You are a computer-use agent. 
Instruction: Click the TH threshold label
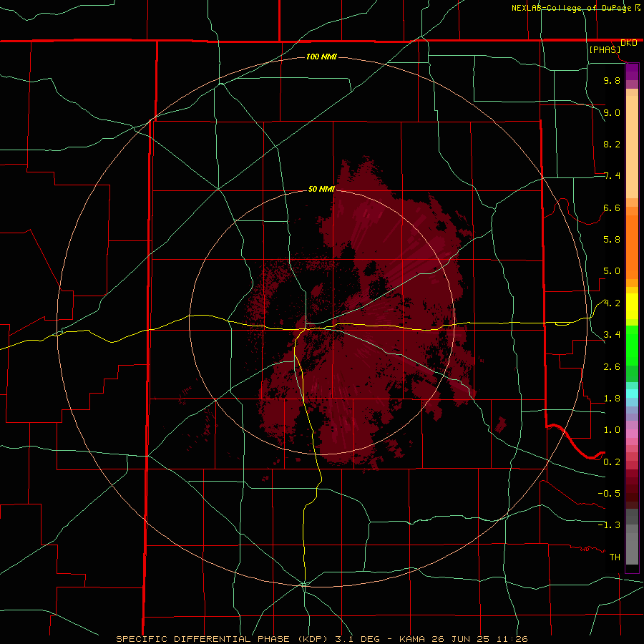tap(615, 557)
